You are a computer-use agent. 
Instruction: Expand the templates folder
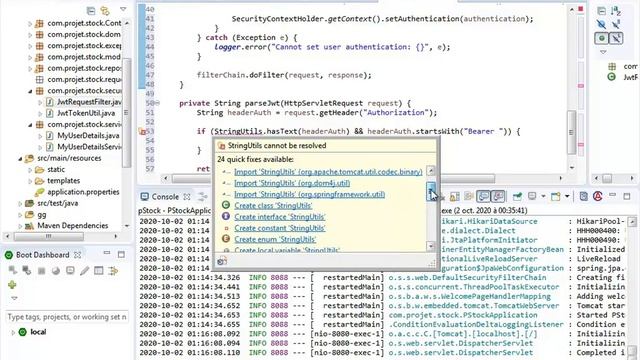click(x=30, y=181)
